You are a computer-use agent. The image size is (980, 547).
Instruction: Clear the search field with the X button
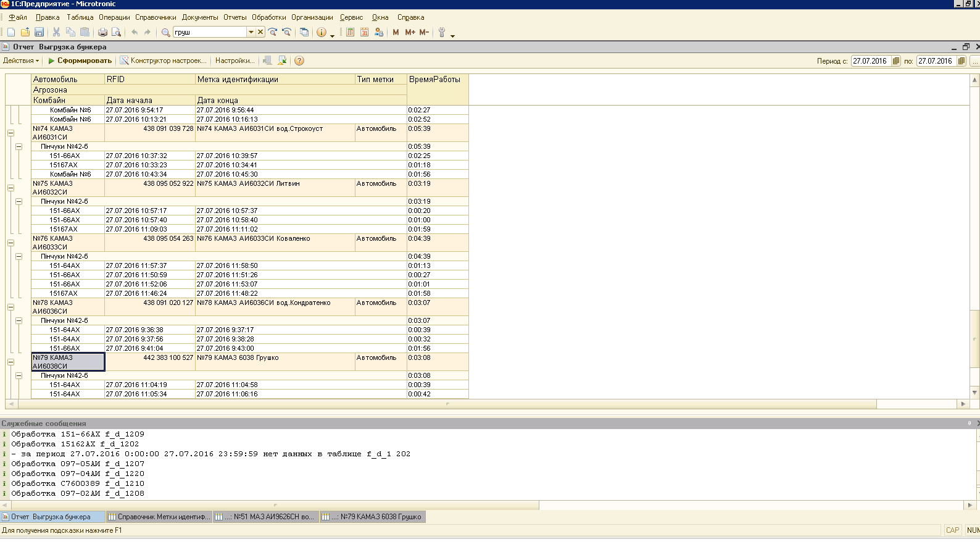[260, 32]
